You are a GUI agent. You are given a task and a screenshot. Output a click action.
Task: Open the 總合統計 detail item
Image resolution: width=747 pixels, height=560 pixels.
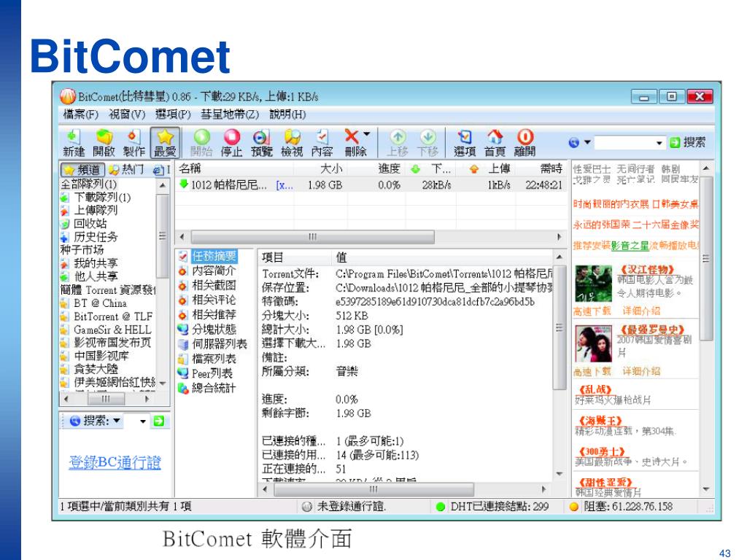click(214, 389)
